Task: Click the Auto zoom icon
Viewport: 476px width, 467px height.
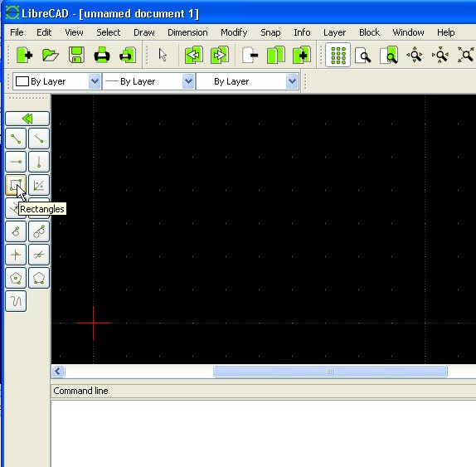Action: click(466, 56)
